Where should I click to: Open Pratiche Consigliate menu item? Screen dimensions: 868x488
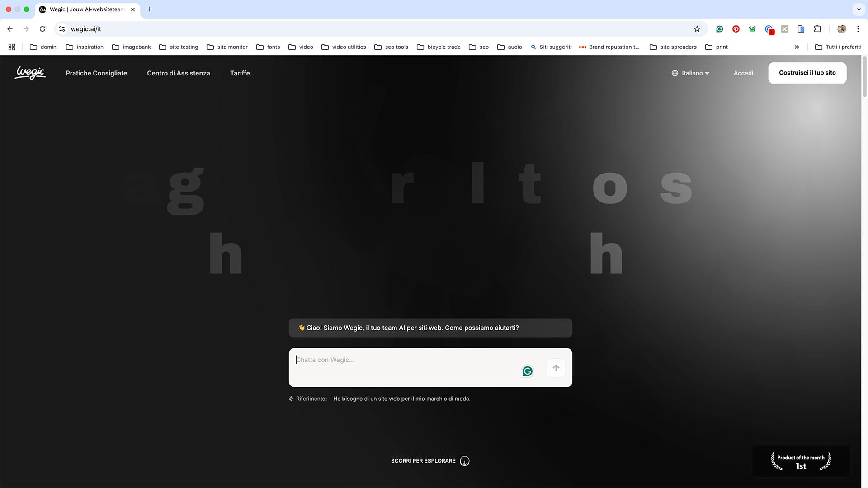click(x=96, y=73)
